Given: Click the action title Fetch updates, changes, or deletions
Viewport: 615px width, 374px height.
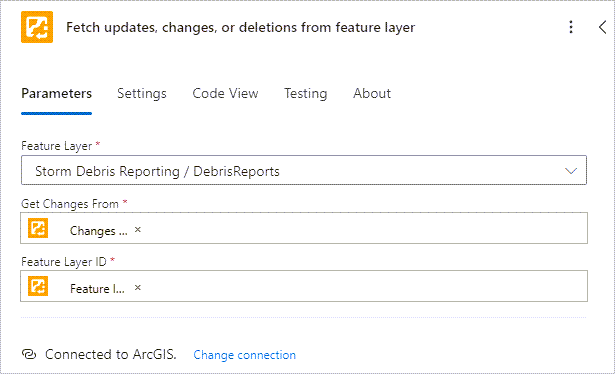Looking at the screenshot, I should (x=240, y=27).
